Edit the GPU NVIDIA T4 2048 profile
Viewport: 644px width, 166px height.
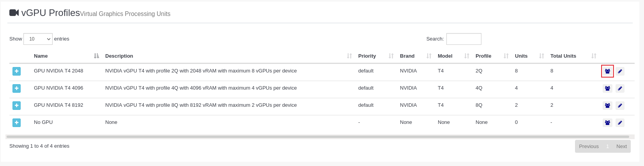pyautogui.click(x=620, y=71)
